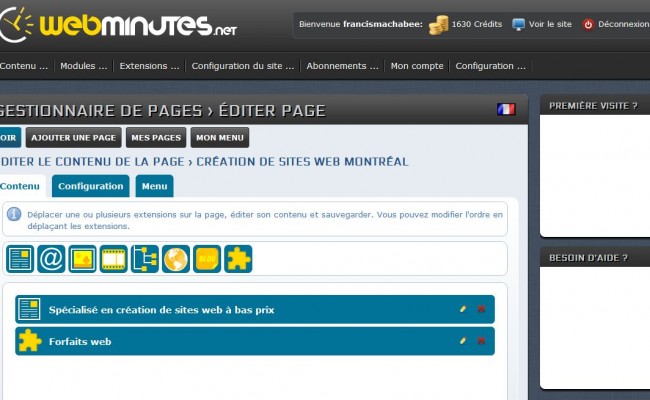Viewport: 650px width, 400px height.
Task: Select the yellow puzzle piece extension icon
Action: coord(238,259)
